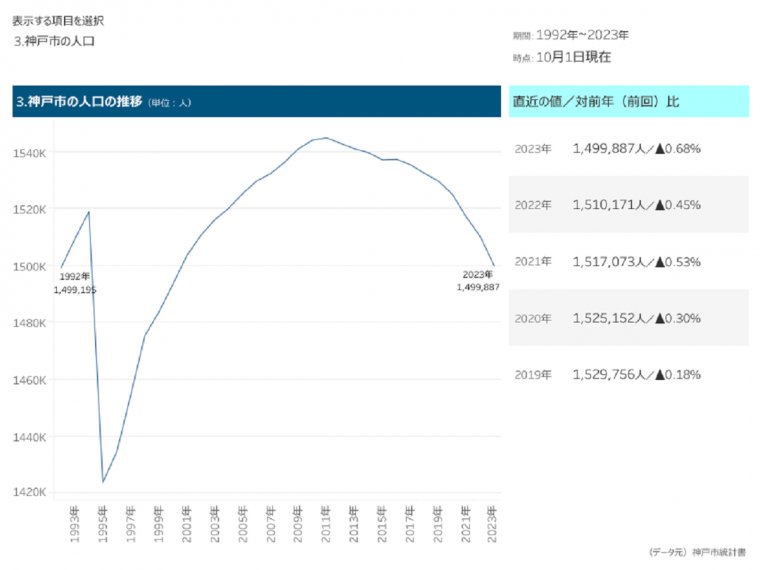Image resolution: width=760 pixels, height=570 pixels.
Task: Click the 2007年 x-axis label
Action: (x=270, y=524)
